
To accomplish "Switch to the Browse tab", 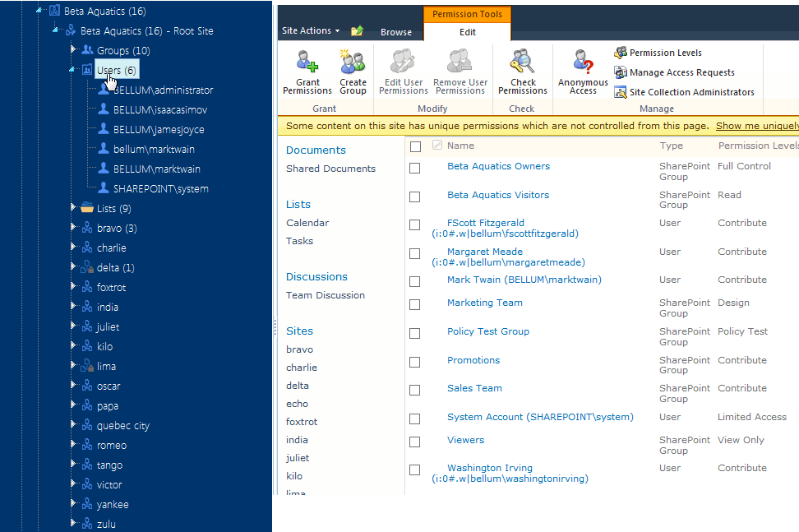I will pos(395,32).
